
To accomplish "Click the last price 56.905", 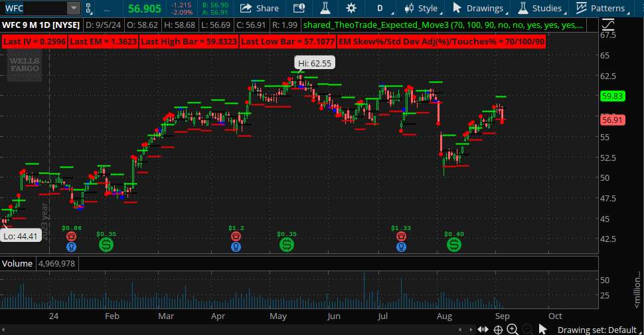I will coord(145,9).
